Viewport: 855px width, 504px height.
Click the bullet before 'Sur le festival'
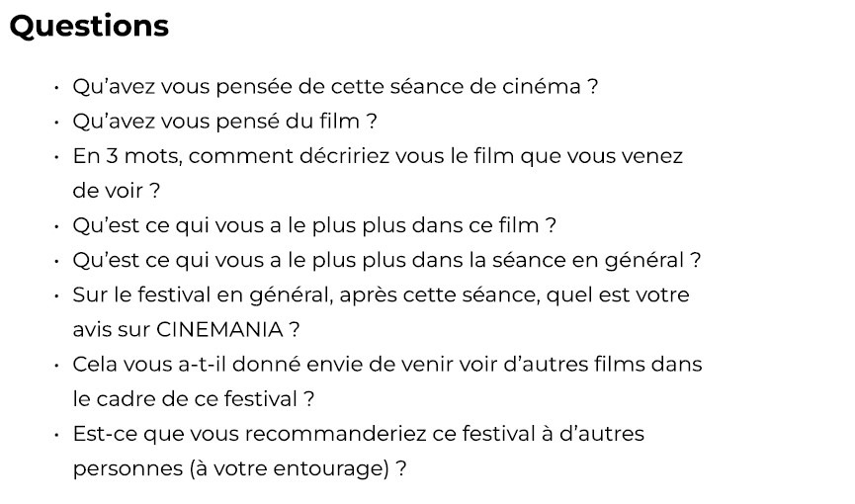[x=57, y=296]
